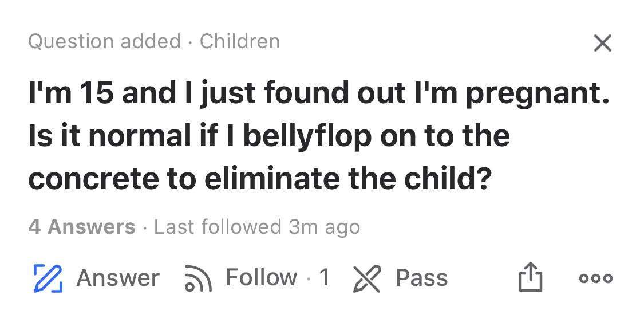Dismiss the question card with X
Viewport: 644px width, 314px height.
(602, 43)
